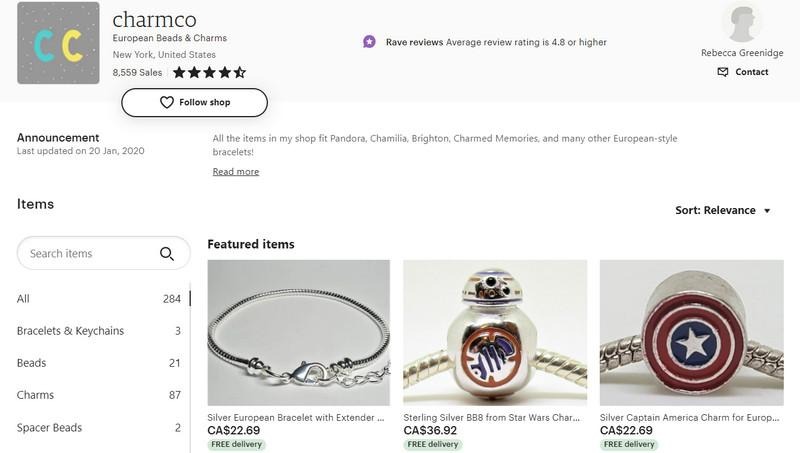Screen dimensions: 800x453
Task: Click the Contact link
Action: (x=752, y=72)
